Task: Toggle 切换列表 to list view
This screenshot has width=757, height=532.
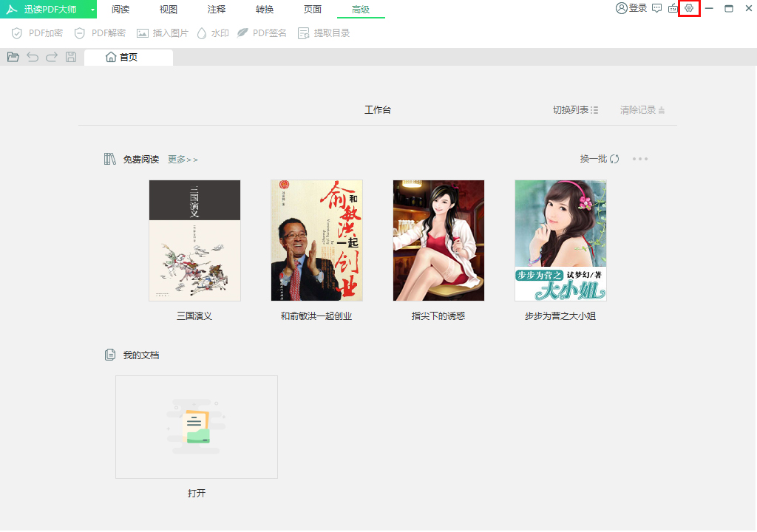Action: point(574,109)
